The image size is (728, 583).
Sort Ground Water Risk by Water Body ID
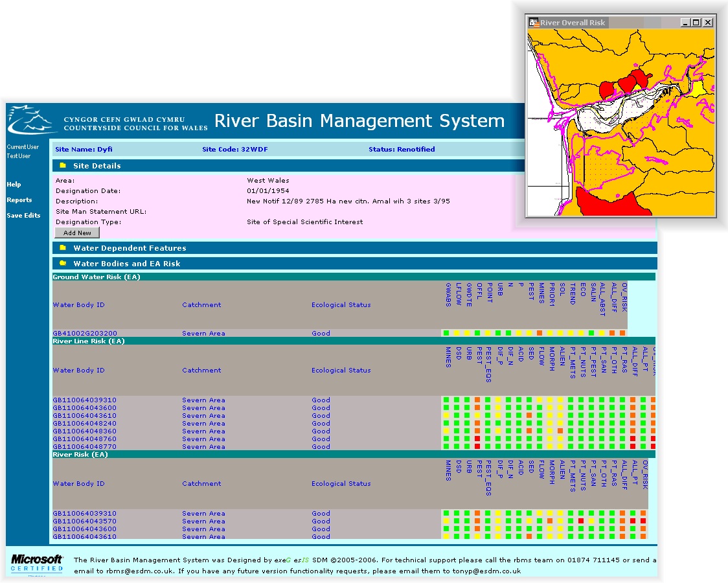coord(78,304)
